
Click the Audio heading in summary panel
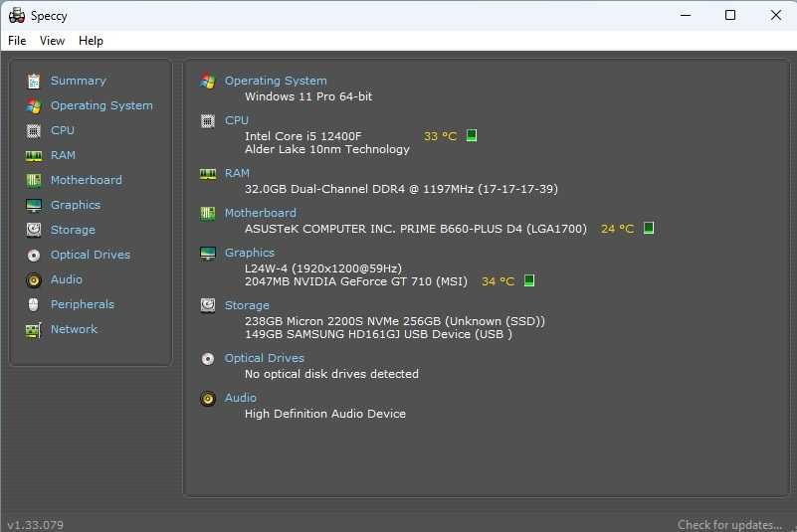241,398
